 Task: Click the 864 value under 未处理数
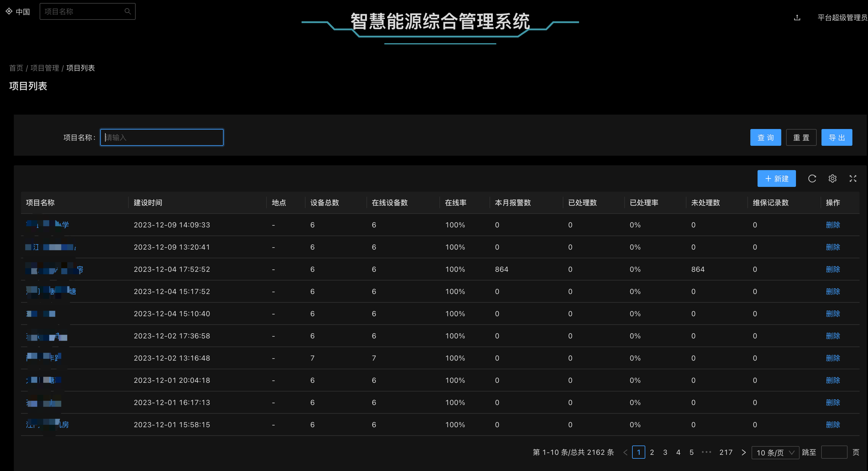698,269
